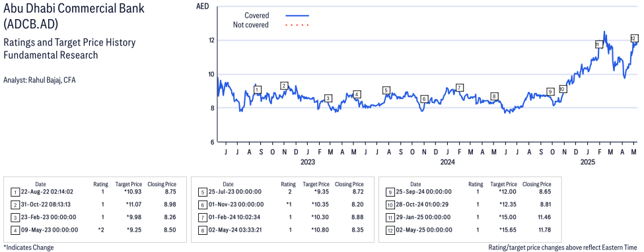Image resolution: width=644 pixels, height=252 pixels.
Task: Click chart marker 8 near May 2024
Action: (x=495, y=96)
